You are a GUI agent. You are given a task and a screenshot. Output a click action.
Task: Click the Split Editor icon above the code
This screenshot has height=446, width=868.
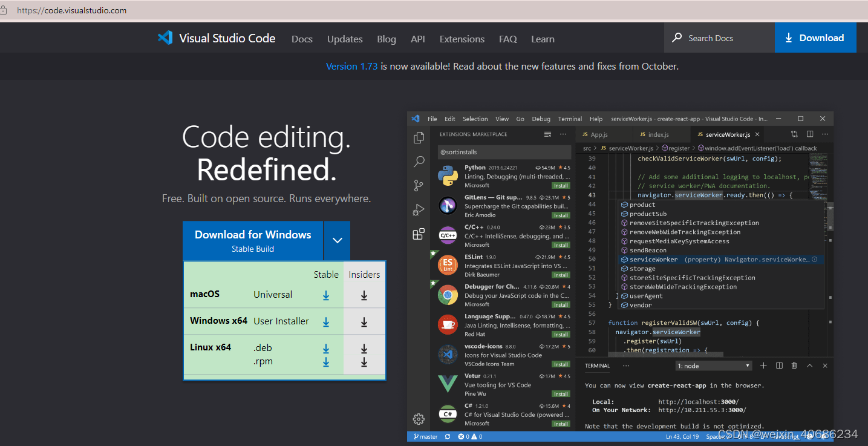(810, 134)
